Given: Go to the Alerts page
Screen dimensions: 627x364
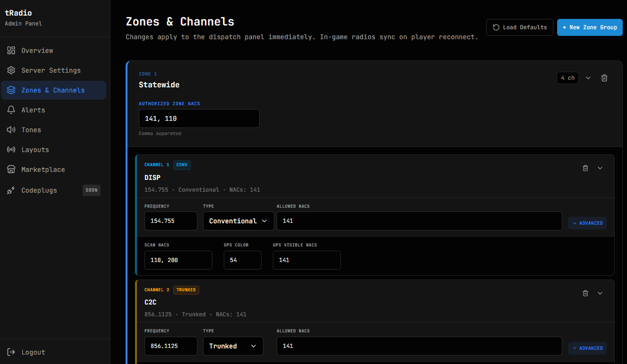Looking at the screenshot, I should (x=53, y=110).
